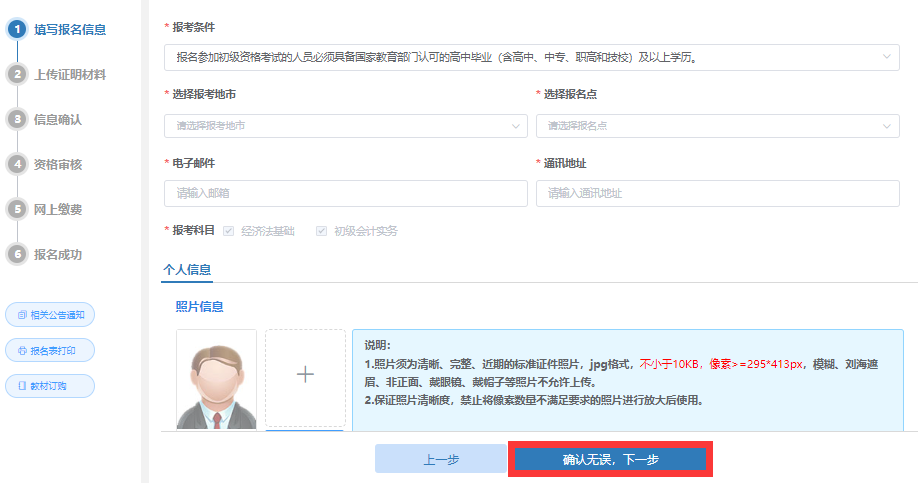Click the plus icon to upload photo
Image resolution: width=918 pixels, height=483 pixels.
(x=305, y=374)
